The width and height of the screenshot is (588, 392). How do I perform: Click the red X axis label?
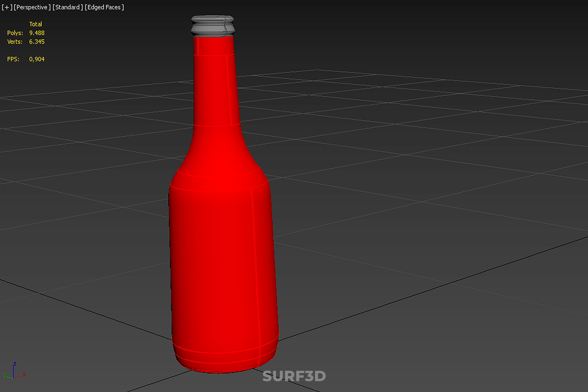pyautogui.click(x=24, y=375)
